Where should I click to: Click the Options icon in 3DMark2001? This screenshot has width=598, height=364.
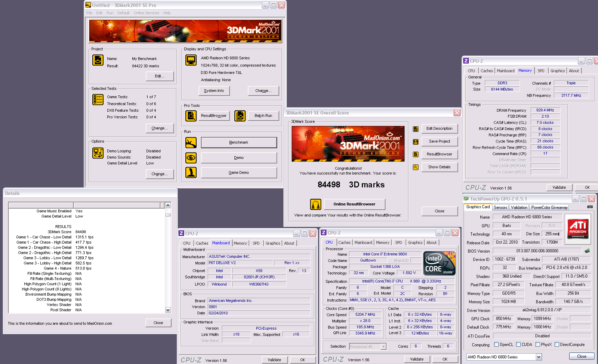click(x=98, y=153)
